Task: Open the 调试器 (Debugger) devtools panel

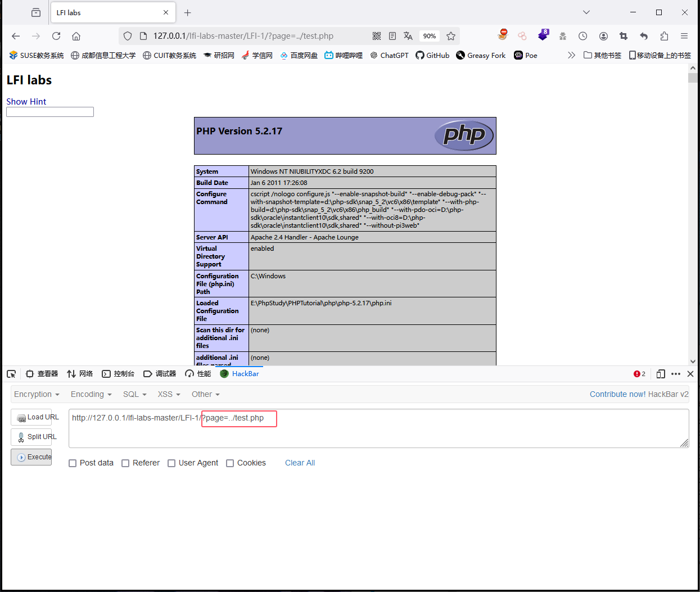Action: (x=159, y=373)
